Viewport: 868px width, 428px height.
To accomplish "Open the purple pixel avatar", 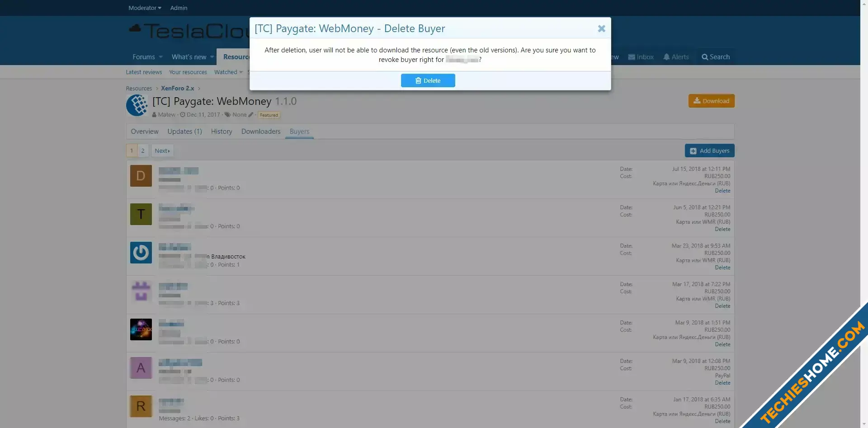I will click(x=141, y=291).
